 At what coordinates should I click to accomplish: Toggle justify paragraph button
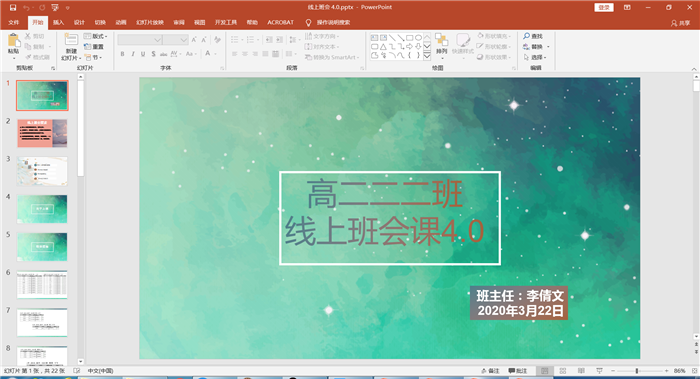265,54
